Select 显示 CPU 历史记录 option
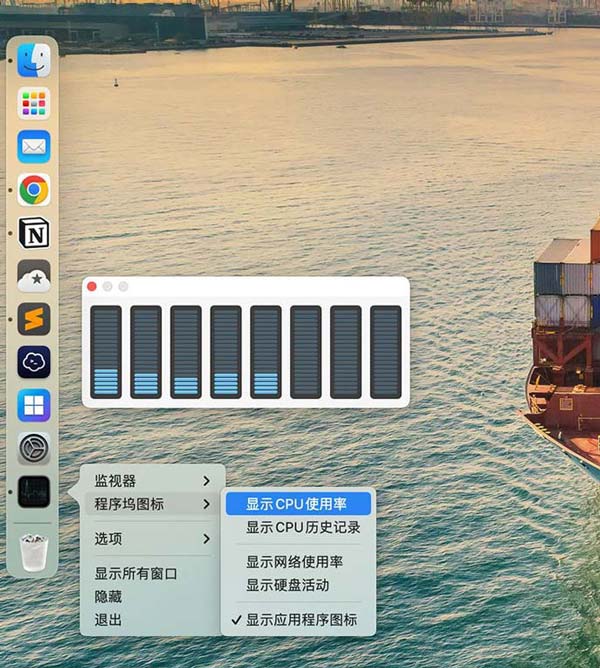 [x=303, y=527]
